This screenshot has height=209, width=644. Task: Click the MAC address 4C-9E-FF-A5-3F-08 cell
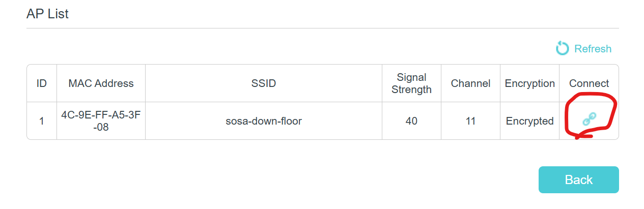[101, 121]
